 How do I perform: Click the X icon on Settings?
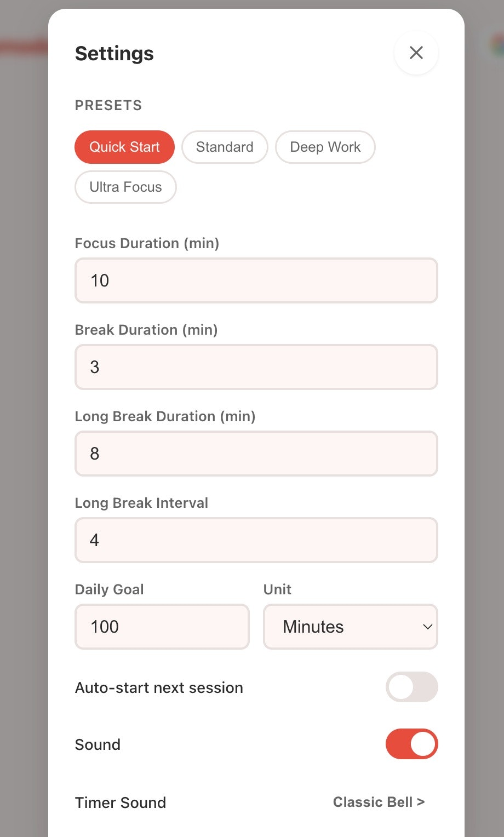[416, 53]
